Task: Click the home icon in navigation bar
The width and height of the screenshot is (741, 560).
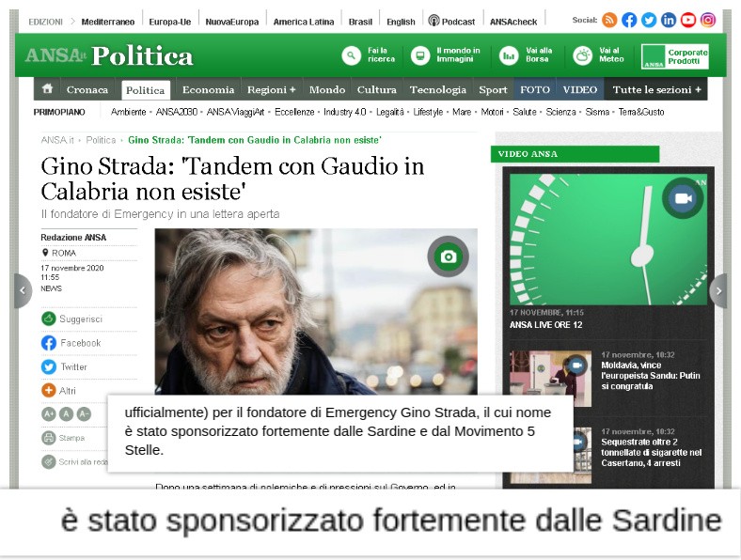Action: (47, 88)
